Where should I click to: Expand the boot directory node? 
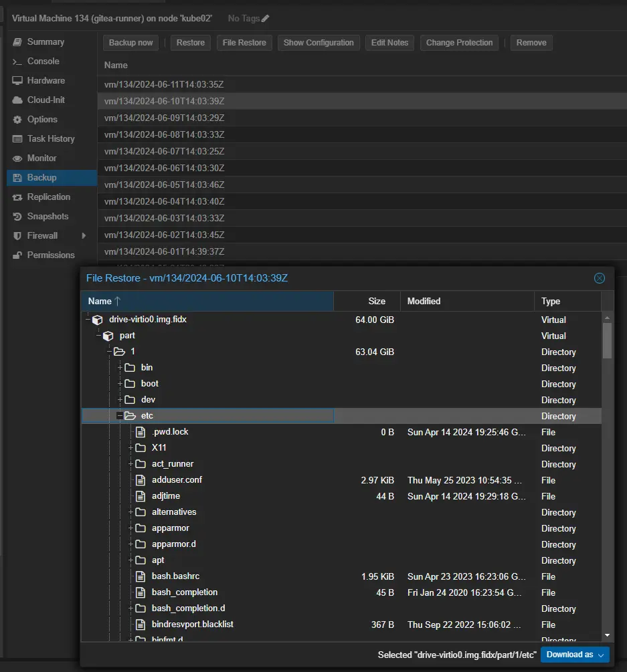click(120, 384)
